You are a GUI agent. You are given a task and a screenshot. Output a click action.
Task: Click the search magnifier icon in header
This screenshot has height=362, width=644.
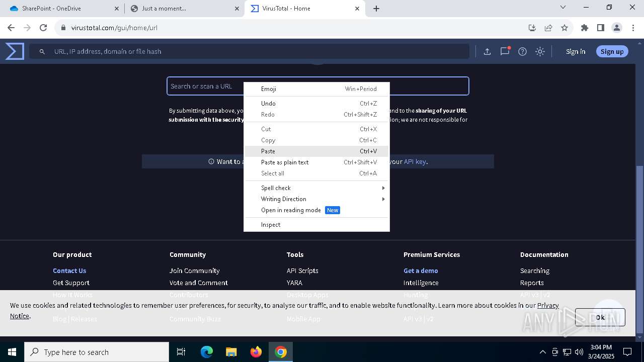coord(42,51)
